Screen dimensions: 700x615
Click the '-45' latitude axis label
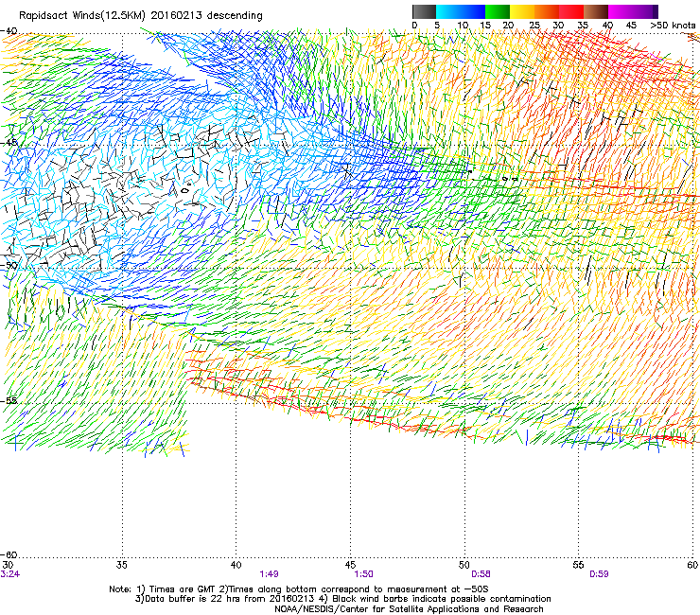pyautogui.click(x=9, y=143)
